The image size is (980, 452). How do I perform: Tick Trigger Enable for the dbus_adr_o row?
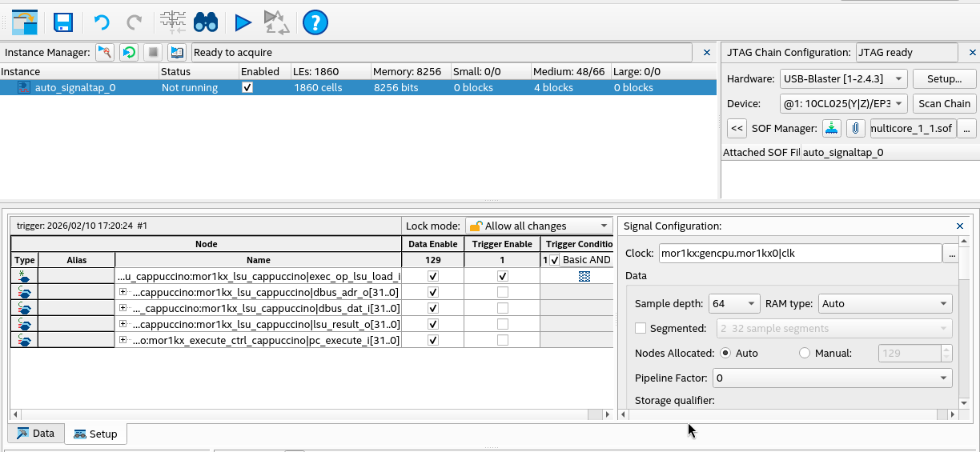pyautogui.click(x=502, y=292)
